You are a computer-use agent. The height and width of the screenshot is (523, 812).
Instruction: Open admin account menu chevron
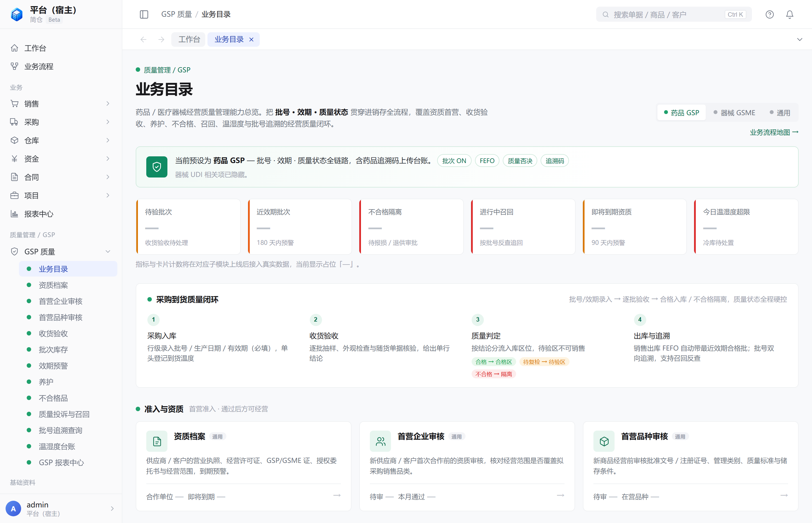[112, 509]
